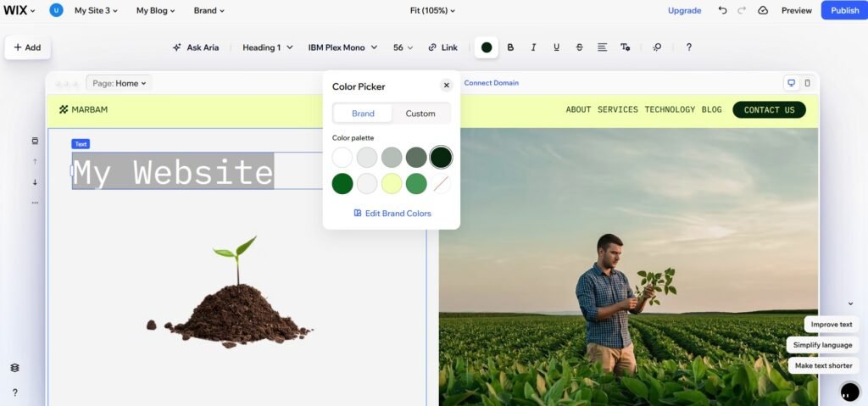The image size is (868, 406).
Task: Switch to mobile view icon
Action: click(x=807, y=83)
